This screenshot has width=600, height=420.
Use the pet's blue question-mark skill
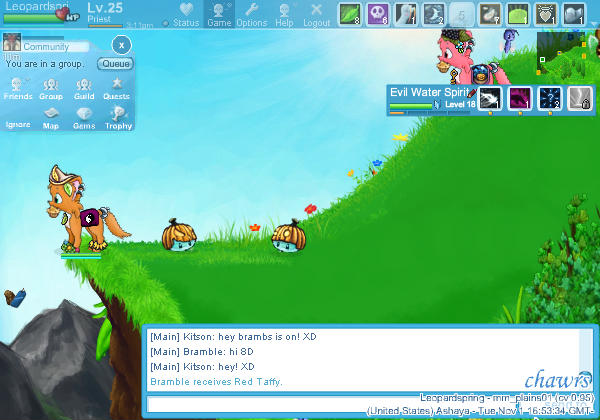[550, 98]
